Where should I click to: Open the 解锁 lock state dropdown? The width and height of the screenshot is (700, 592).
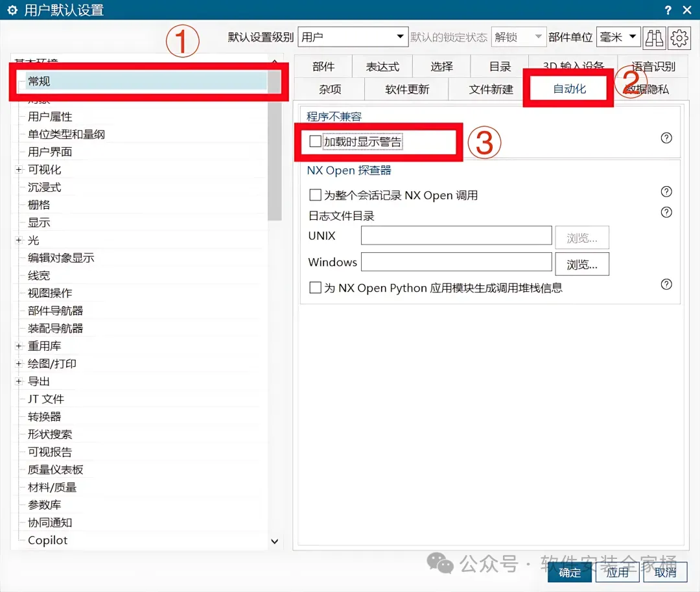click(519, 37)
